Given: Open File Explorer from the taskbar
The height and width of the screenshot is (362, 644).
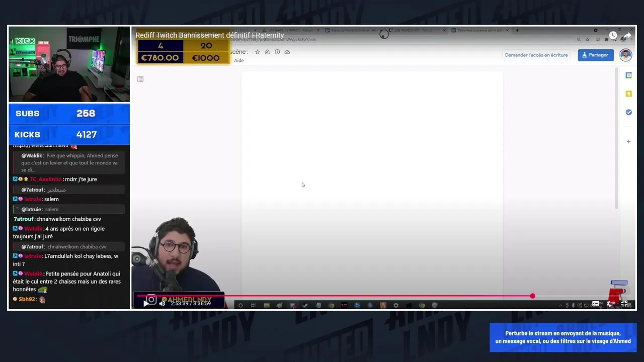Looking at the screenshot, I should click(266, 305).
